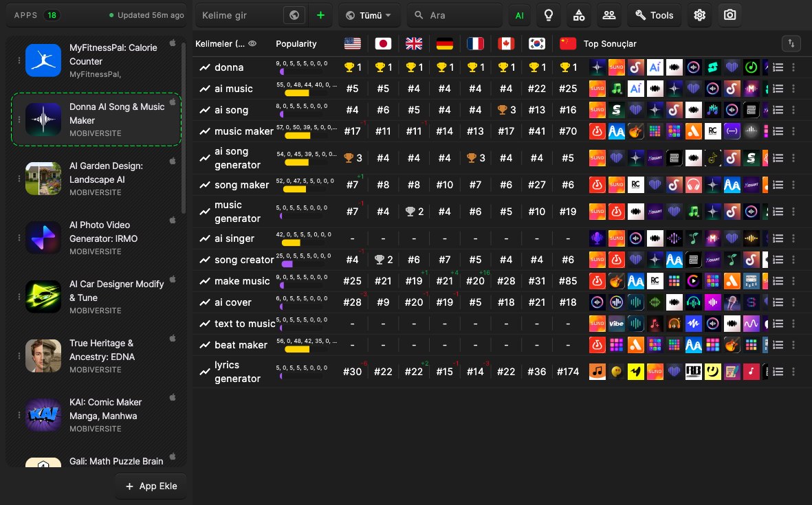
Task: Click the song creator keyword
Action: pos(244,260)
